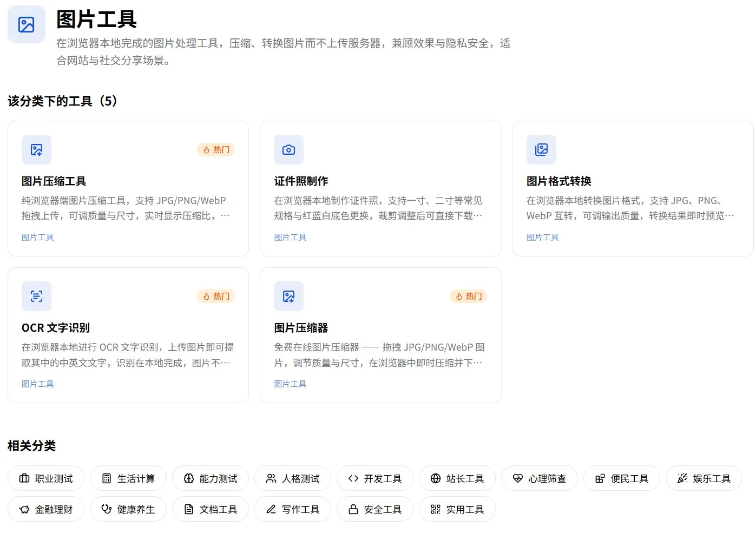Click the pen icon in 写作工具
The height and width of the screenshot is (533, 756).
(271, 509)
